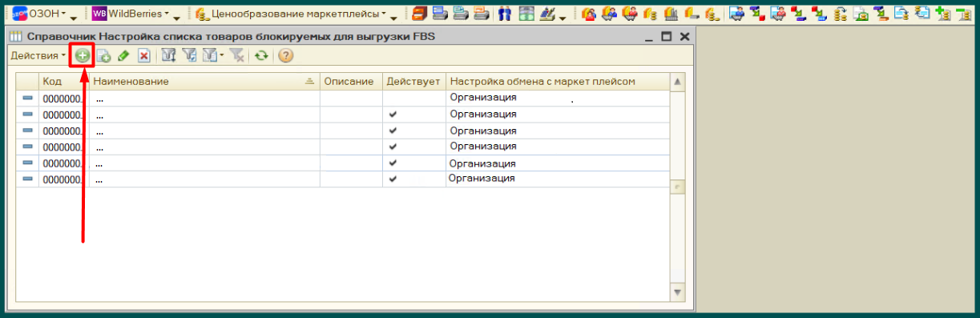Screen dimensions: 980x318
Task: Disable the active filter
Action: [x=237, y=55]
